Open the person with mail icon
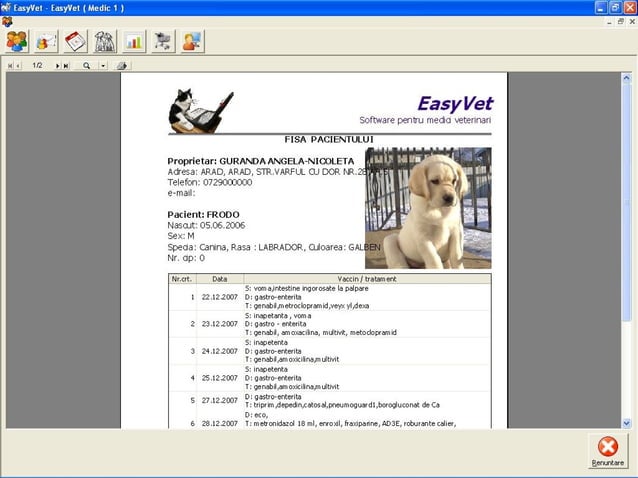The height and width of the screenshot is (478, 638). click(46, 41)
